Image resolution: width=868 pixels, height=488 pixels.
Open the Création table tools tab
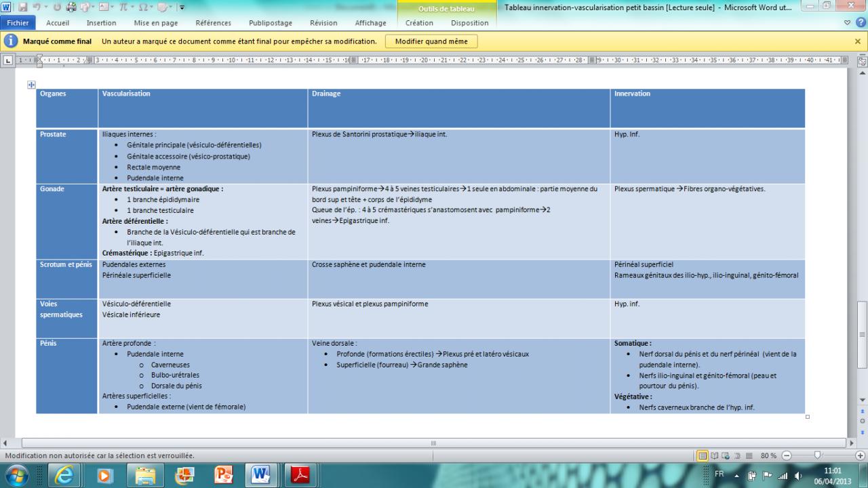click(419, 23)
